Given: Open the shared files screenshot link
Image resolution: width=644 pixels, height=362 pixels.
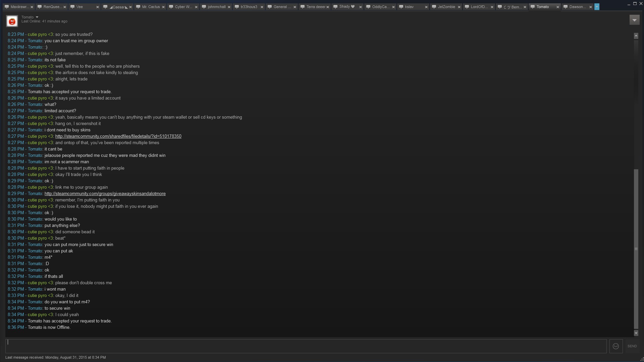Looking at the screenshot, I should pos(118,136).
